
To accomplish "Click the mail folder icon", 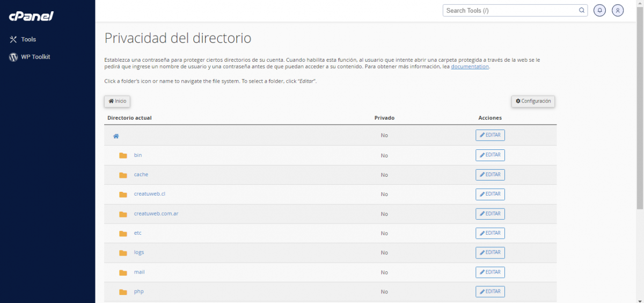I will [x=123, y=272].
